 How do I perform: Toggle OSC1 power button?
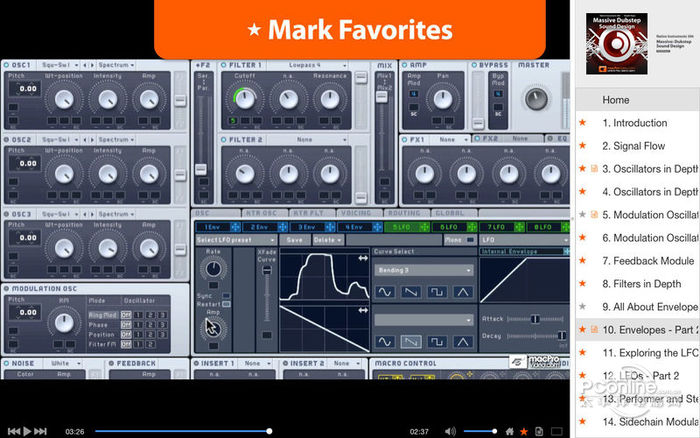pyautogui.click(x=6, y=65)
